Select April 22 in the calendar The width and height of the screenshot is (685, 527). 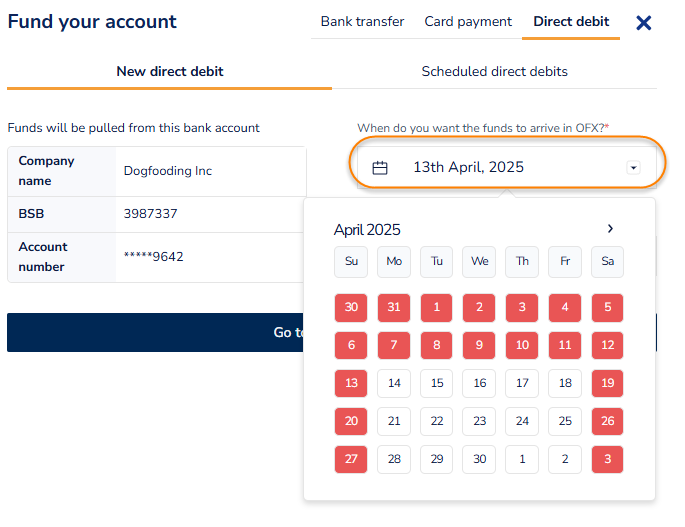pyautogui.click(x=437, y=421)
